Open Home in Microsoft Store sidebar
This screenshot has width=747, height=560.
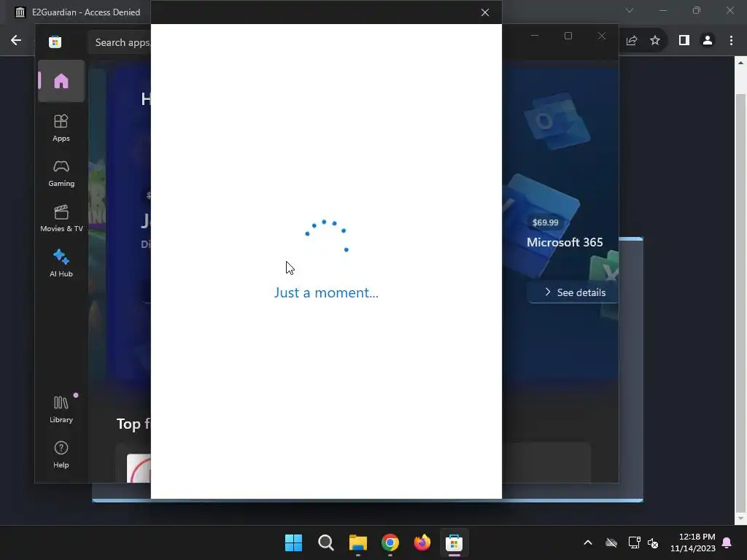[x=61, y=81]
